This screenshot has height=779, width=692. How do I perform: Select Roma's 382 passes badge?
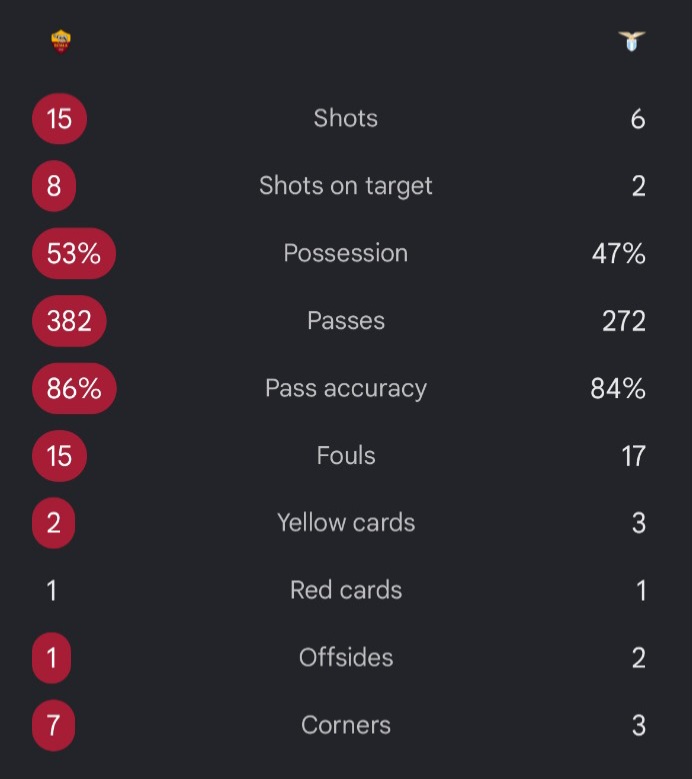[x=70, y=321]
